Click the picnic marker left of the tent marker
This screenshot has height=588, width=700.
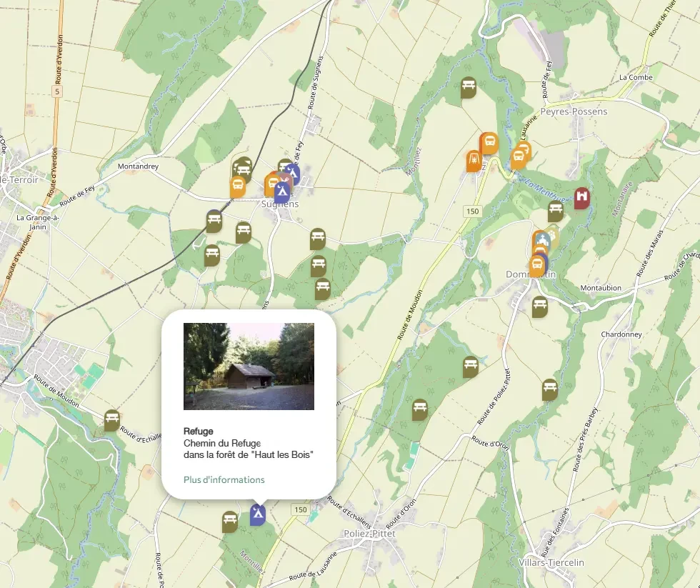point(229,521)
